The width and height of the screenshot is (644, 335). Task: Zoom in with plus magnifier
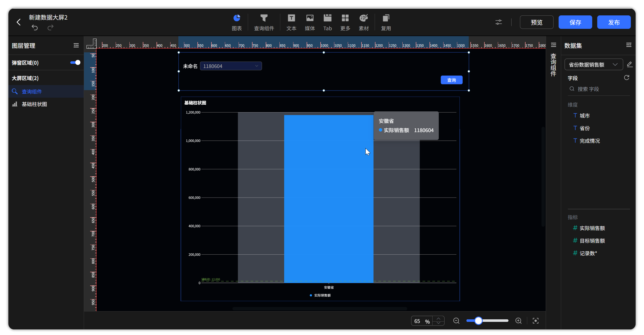pos(518,321)
